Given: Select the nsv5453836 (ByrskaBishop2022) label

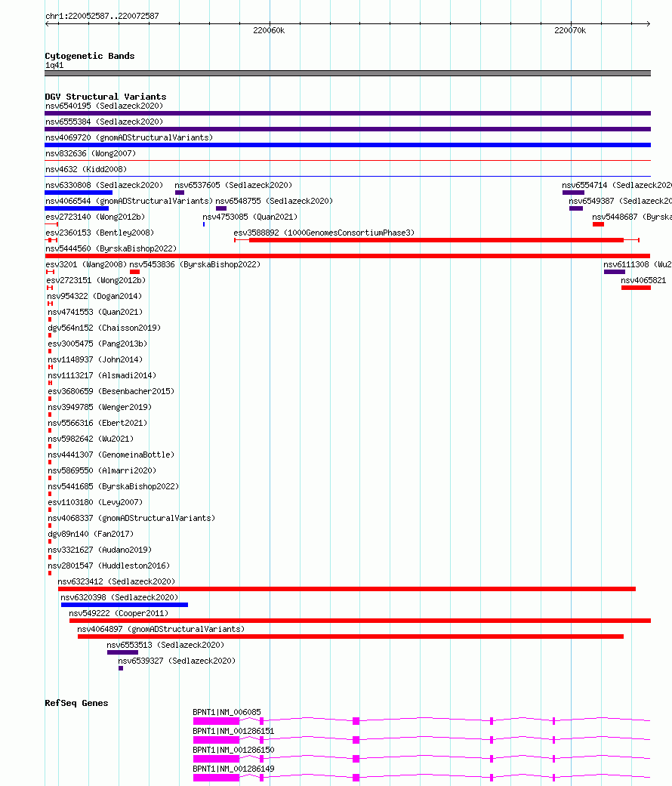Looking at the screenshot, I should point(196,265).
